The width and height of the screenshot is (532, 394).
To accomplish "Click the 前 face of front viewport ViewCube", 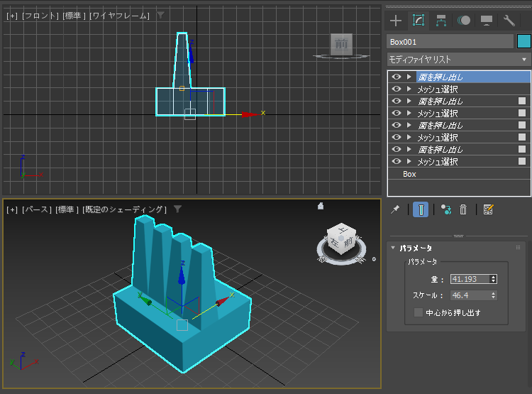I will pyautogui.click(x=341, y=44).
